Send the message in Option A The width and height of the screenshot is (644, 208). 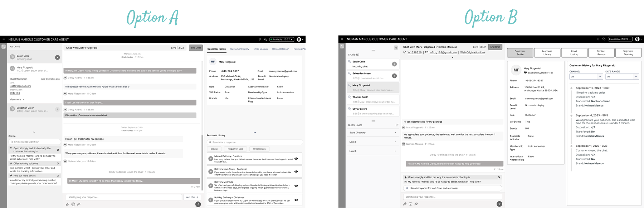[198, 204]
